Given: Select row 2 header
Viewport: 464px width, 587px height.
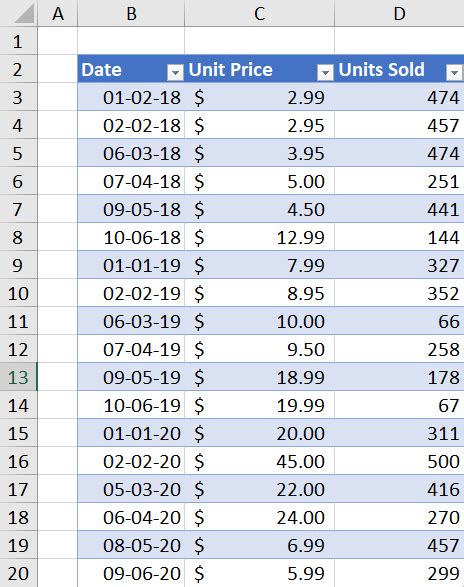Looking at the screenshot, I should tap(18, 69).
